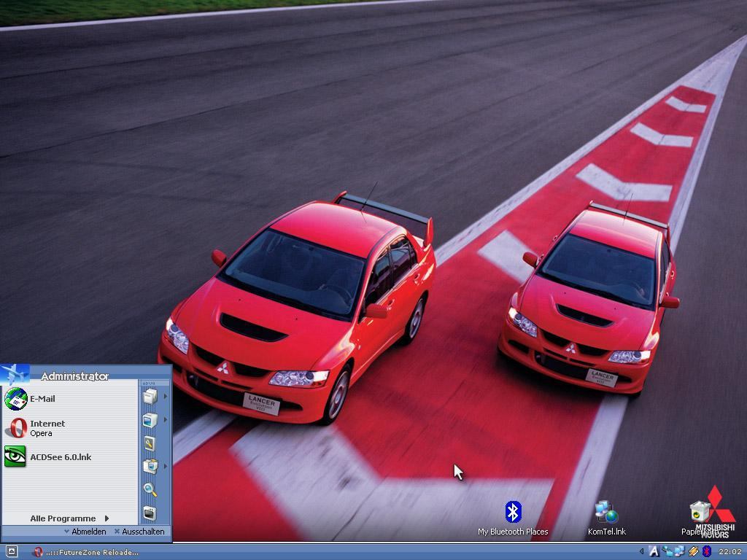Click the yellow pencil tray icon
This screenshot has width=747, height=560.
[x=694, y=551]
